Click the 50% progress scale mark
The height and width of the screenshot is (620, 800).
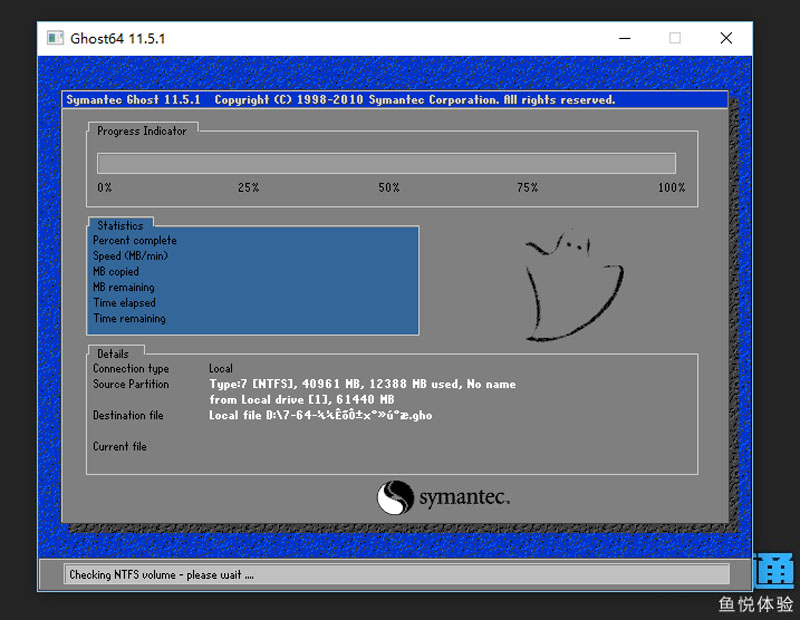[x=389, y=187]
